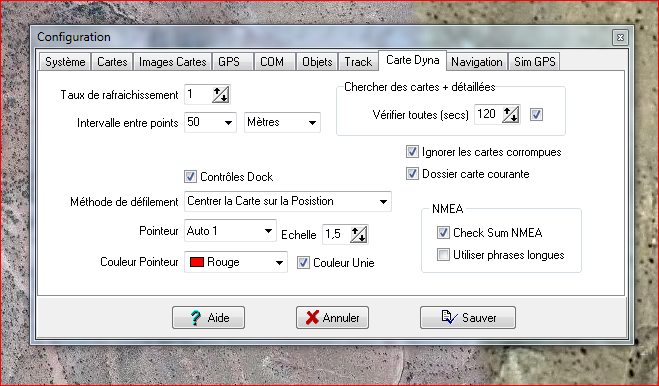The width and height of the screenshot is (659, 386).
Task: Click the NMEA group label
Action: (x=448, y=209)
